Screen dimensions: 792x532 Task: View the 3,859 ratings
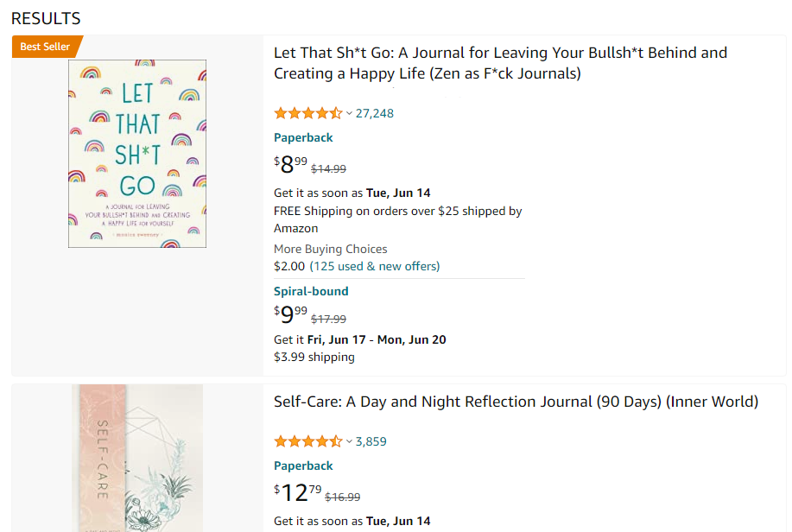(371, 441)
